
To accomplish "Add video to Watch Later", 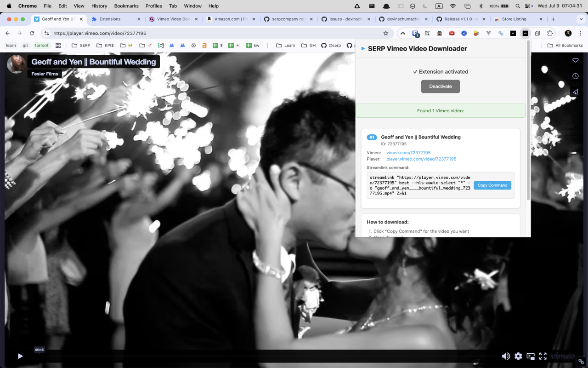I will pyautogui.click(x=575, y=76).
